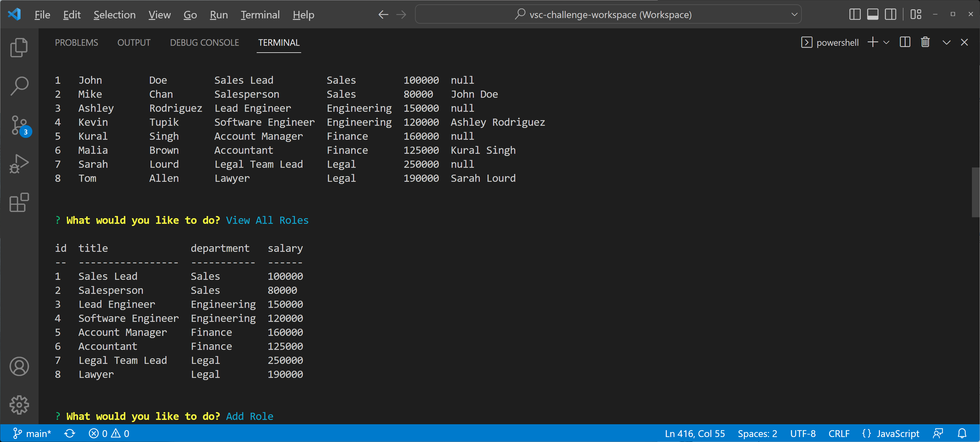This screenshot has width=980, height=442.
Task: Kill the active terminal with trash icon
Action: 925,42
